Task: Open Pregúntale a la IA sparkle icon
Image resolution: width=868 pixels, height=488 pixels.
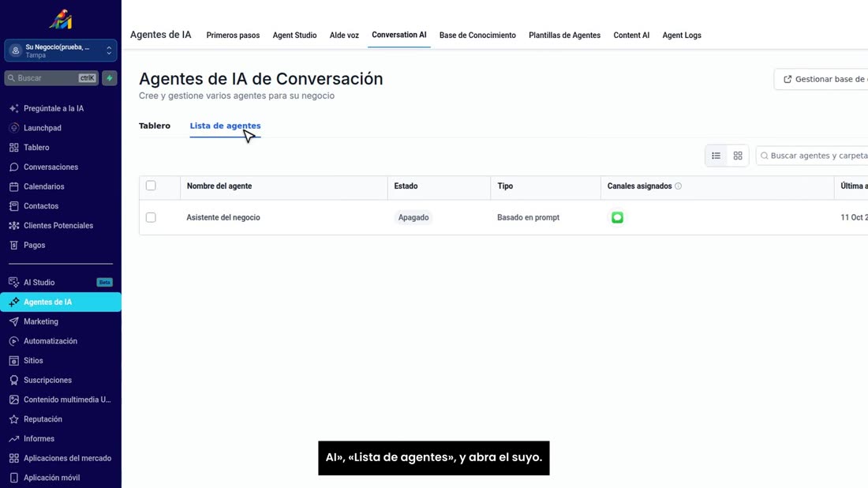Action: click(14, 108)
